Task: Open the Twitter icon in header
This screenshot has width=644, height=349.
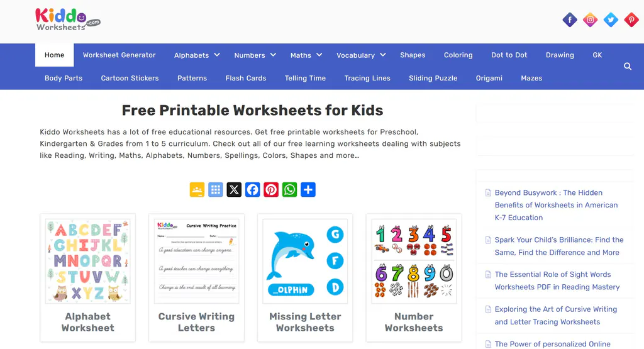Action: coord(611,19)
